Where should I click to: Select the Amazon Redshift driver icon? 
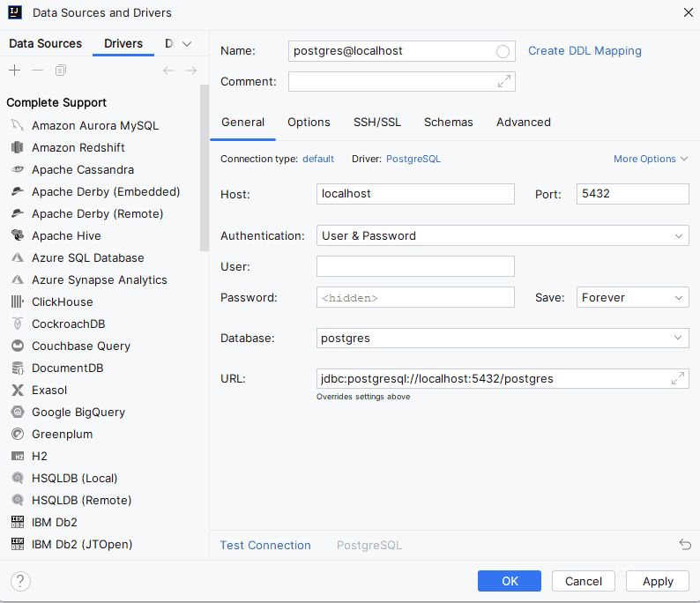(x=18, y=147)
